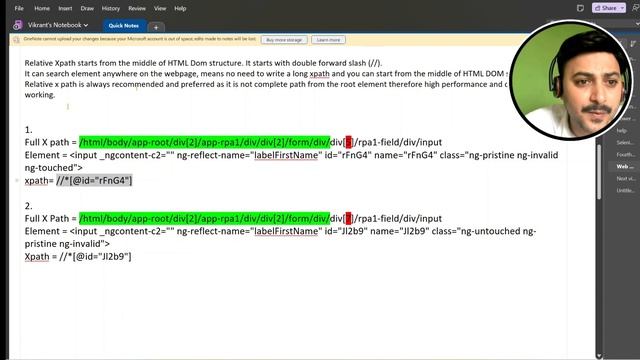The image size is (640, 360).
Task: Select the Quick Notes section tab
Action: (x=124, y=25)
